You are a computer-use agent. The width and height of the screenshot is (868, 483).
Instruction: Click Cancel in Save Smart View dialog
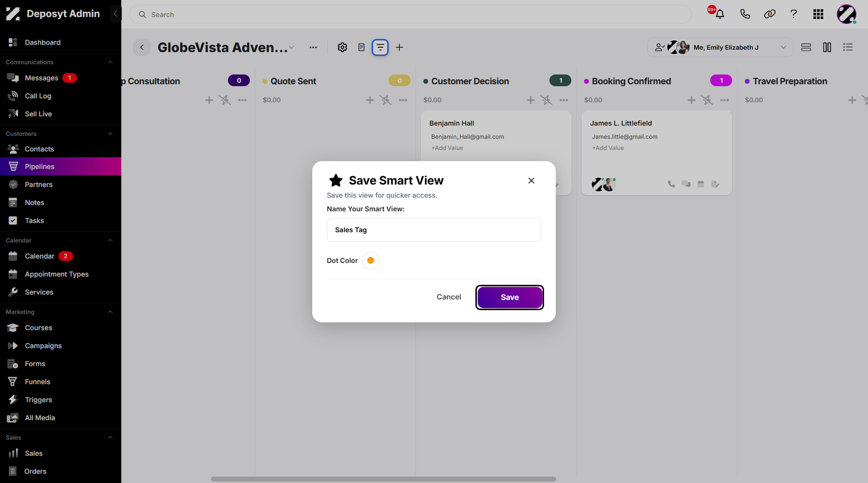[x=449, y=297]
